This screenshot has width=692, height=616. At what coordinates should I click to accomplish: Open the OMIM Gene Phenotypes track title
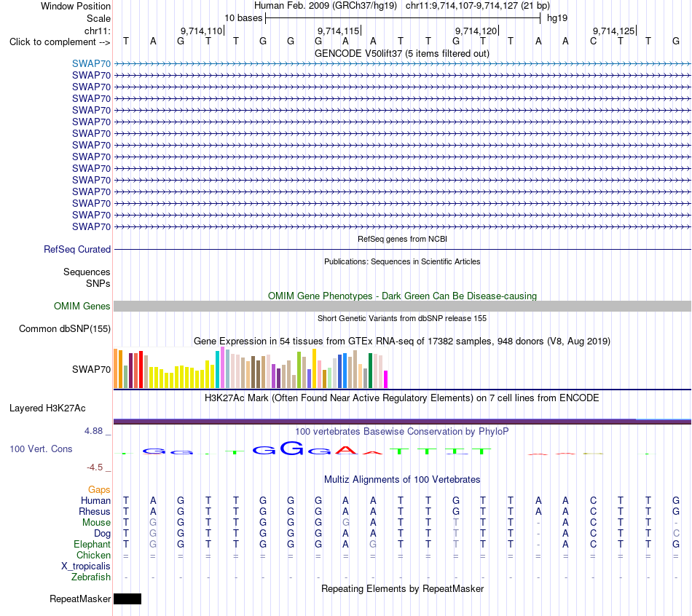click(x=402, y=296)
